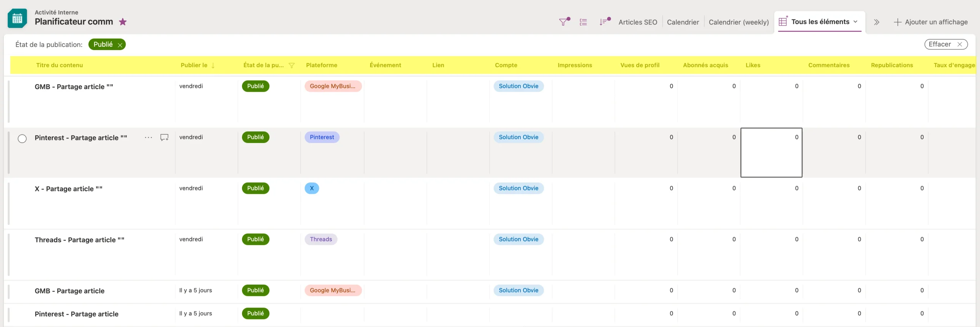Open the Calendrier (weekly) view

click(739, 22)
